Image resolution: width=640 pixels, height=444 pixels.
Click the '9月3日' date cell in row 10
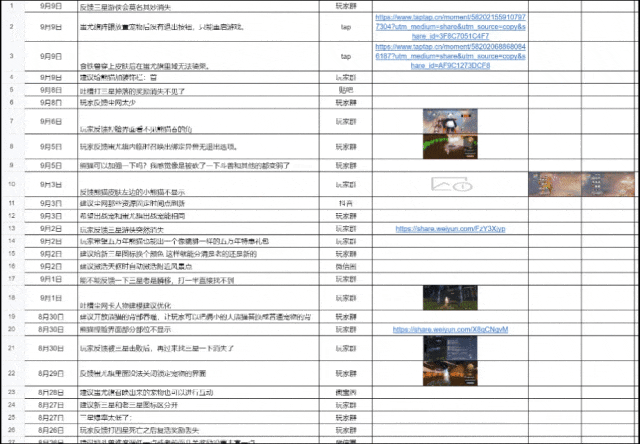(51, 184)
